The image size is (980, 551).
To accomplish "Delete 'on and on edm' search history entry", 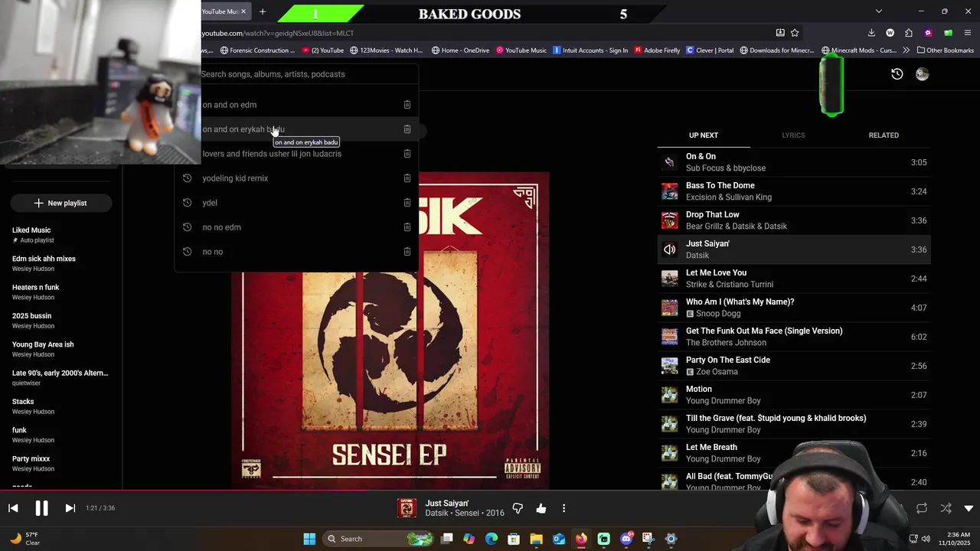I will click(x=407, y=105).
